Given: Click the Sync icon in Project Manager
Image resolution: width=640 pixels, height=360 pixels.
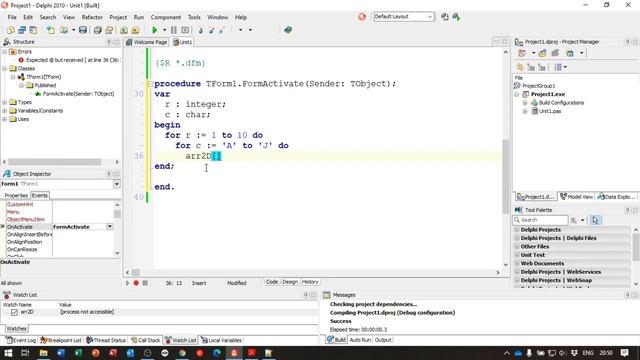Looking at the screenshot, I should [520, 67].
